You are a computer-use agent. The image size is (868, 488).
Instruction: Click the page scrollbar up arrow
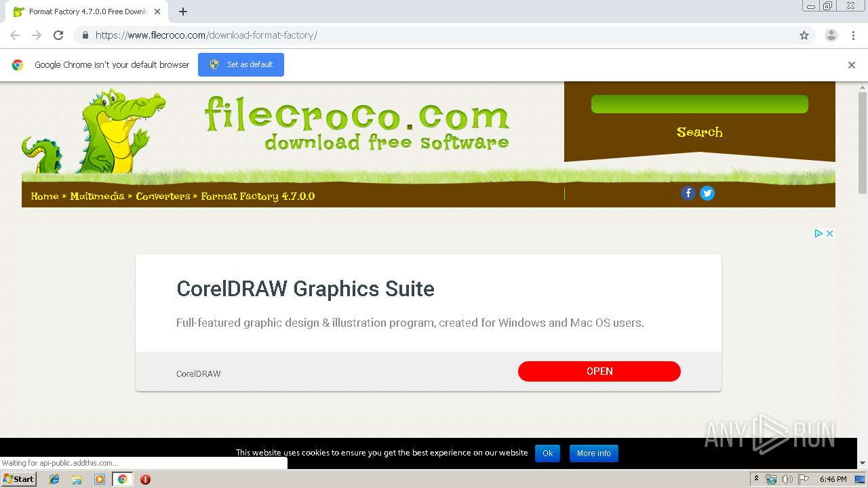pyautogui.click(x=863, y=87)
